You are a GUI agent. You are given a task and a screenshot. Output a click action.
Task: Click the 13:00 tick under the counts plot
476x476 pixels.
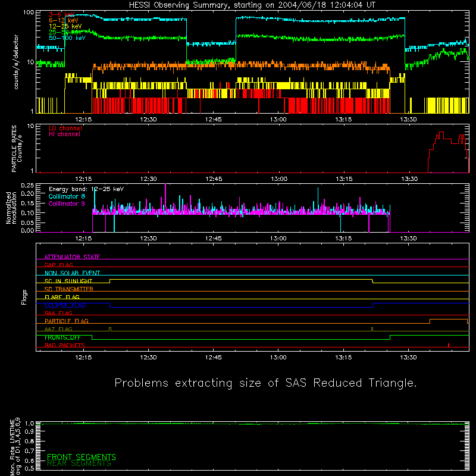[278, 120]
